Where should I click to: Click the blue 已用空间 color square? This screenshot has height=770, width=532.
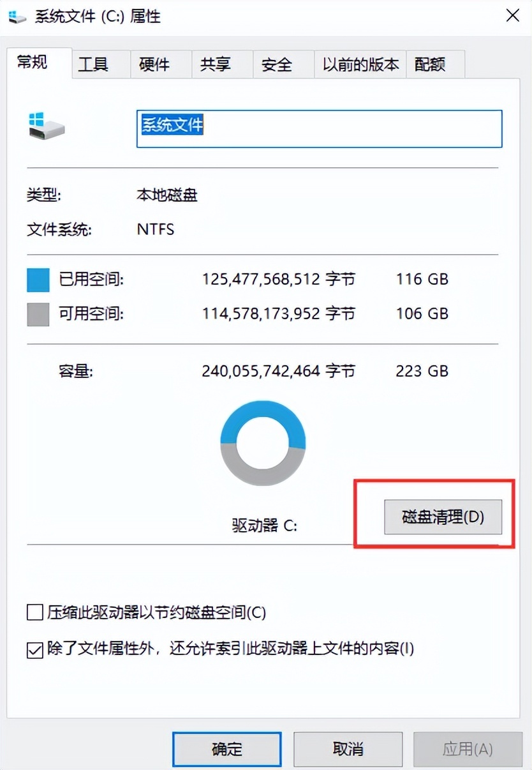38,280
